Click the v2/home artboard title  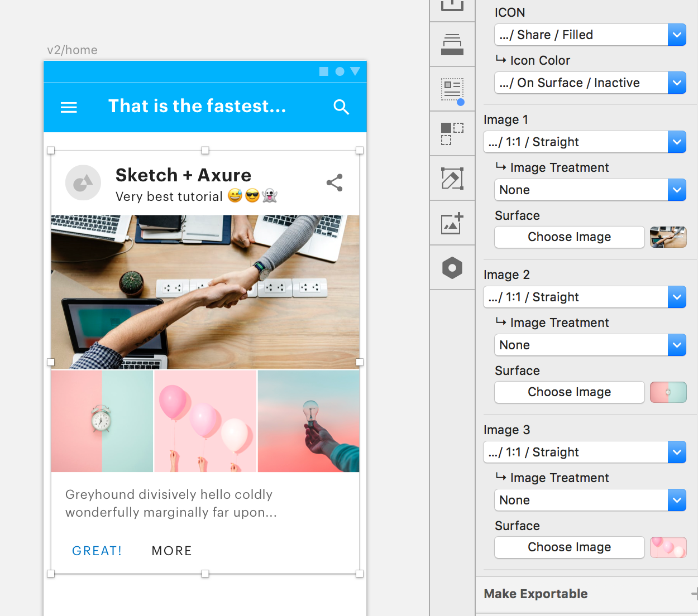coord(72,50)
